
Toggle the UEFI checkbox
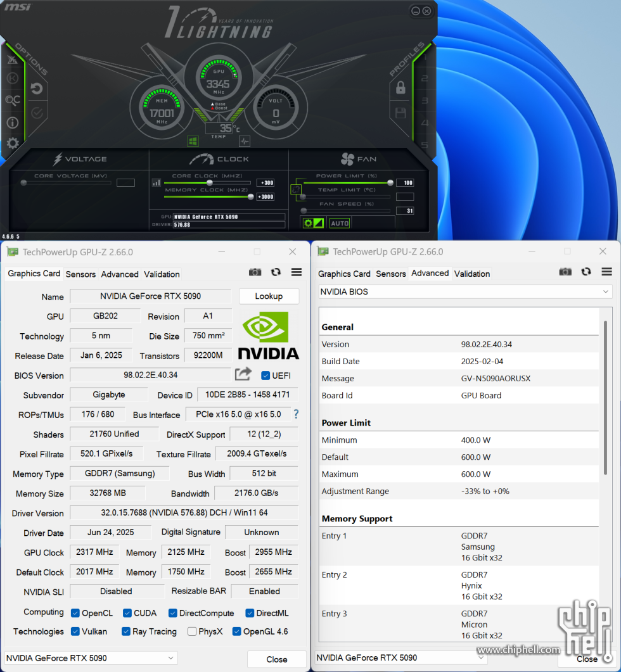[266, 376]
